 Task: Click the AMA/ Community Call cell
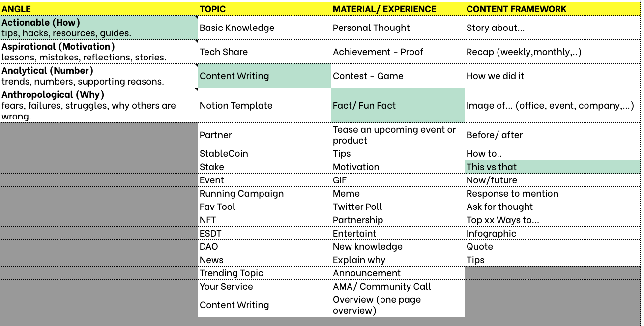397,286
